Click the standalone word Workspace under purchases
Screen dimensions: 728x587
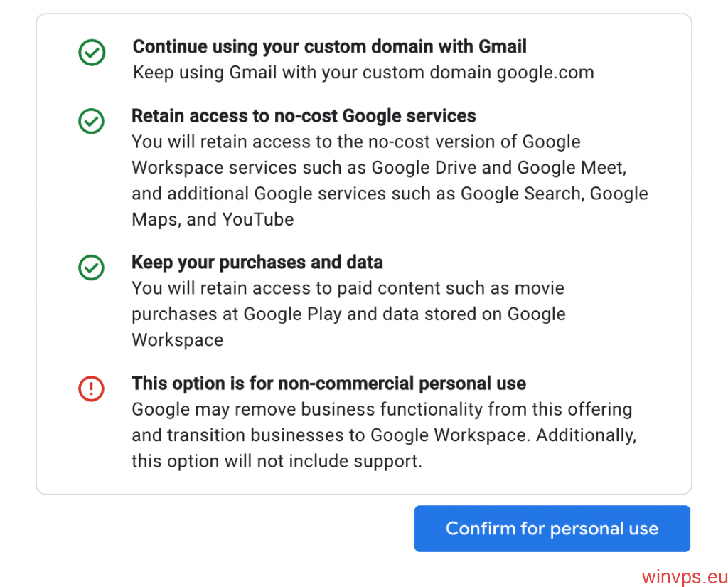click(177, 339)
